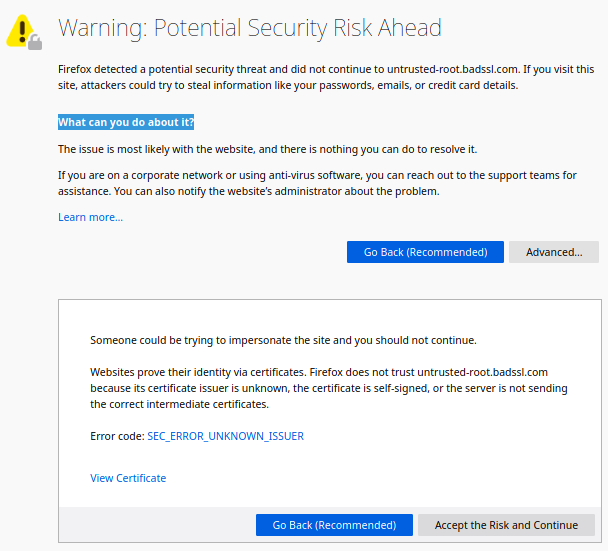
Task: Click the badssl.com hostname inside the advanced panel
Action: (482, 372)
